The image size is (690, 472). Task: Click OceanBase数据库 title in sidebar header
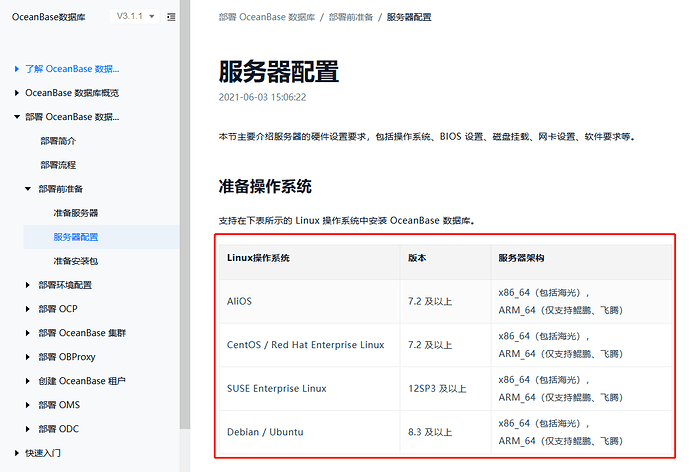click(49, 17)
